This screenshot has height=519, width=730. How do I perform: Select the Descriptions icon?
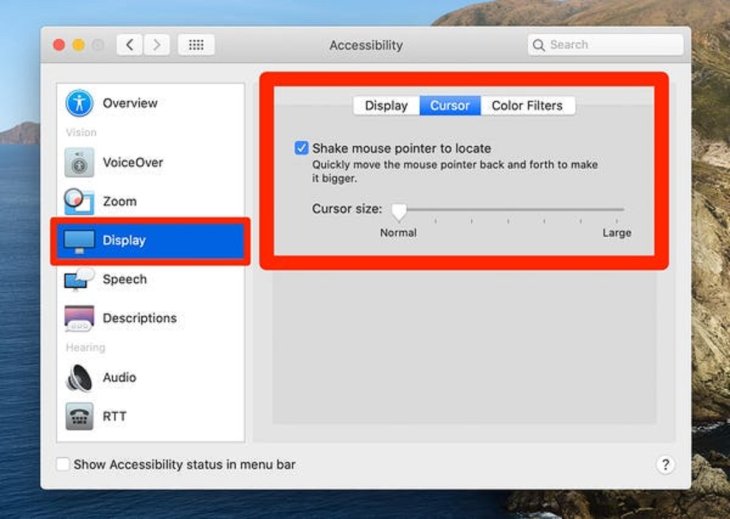[x=79, y=318]
